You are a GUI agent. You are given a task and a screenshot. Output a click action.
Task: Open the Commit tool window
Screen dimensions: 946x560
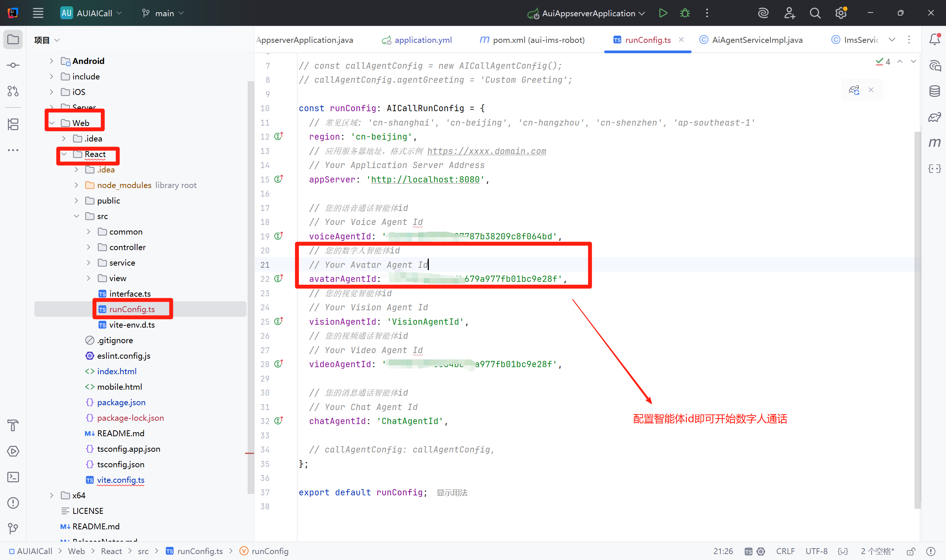pyautogui.click(x=13, y=65)
